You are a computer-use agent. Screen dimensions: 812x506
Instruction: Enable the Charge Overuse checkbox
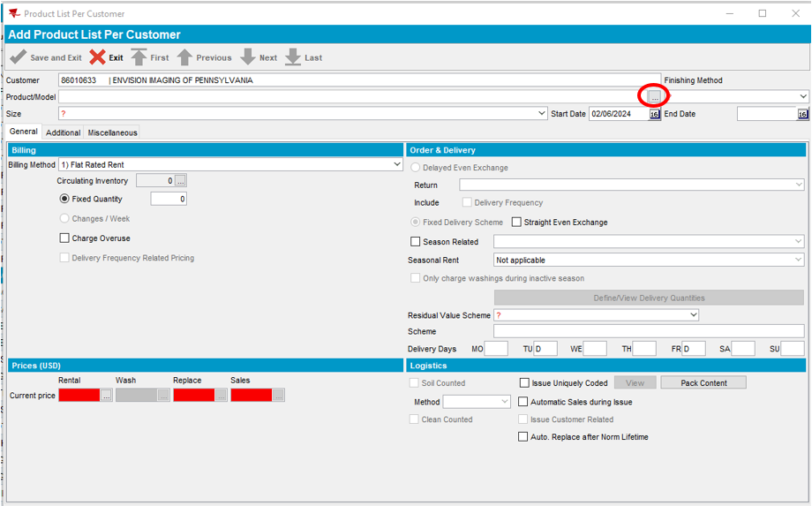64,238
